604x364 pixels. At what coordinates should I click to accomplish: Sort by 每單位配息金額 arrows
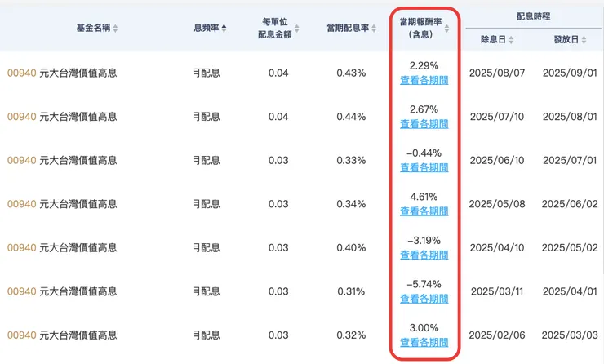point(296,28)
